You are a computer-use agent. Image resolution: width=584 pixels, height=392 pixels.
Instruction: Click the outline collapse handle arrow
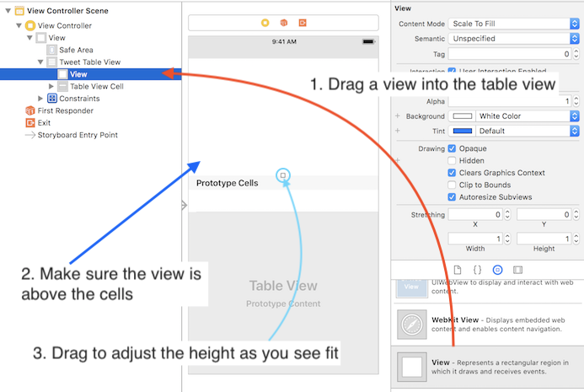point(184,205)
